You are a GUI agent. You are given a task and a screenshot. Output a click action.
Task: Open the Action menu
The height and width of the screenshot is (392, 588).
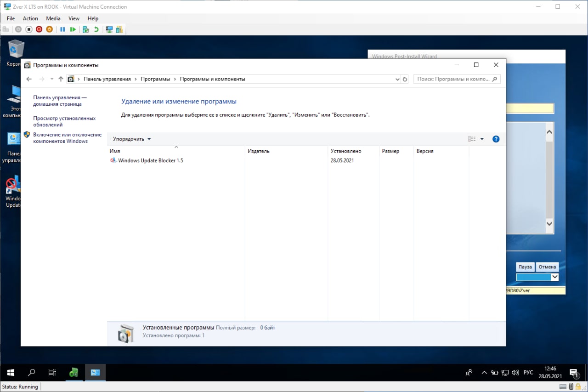click(30, 18)
